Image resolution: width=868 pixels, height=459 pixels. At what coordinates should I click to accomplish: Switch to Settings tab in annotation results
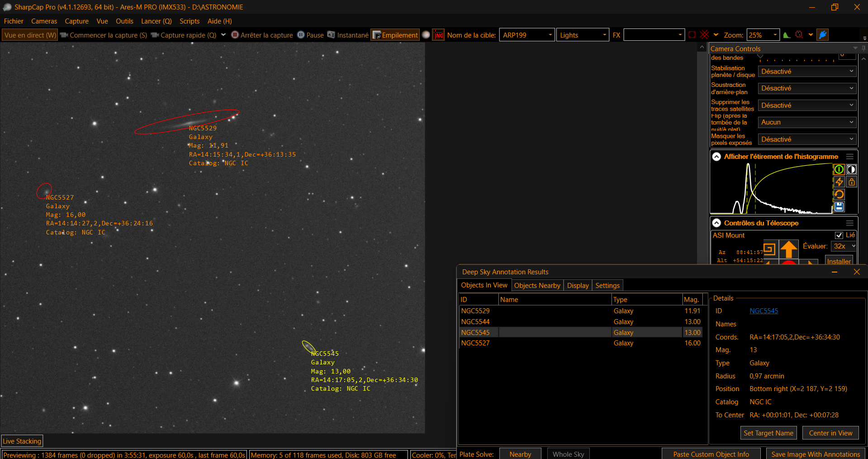coord(607,286)
